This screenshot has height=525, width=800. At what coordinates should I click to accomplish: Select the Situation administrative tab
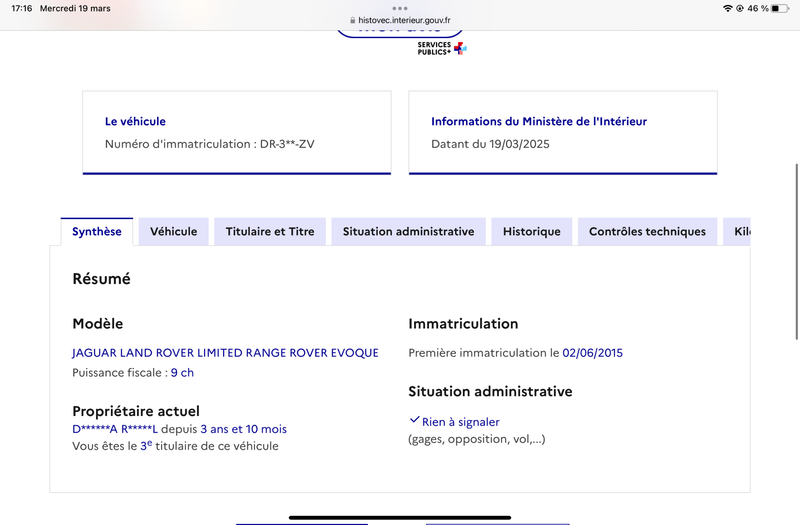[408, 232]
